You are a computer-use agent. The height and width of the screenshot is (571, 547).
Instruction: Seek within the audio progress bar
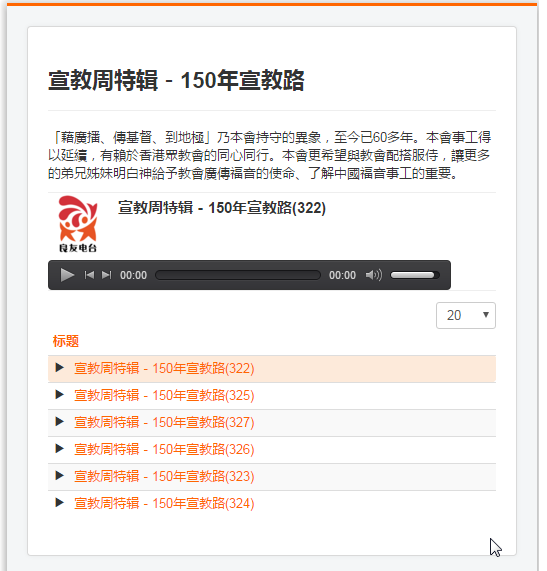click(x=238, y=275)
